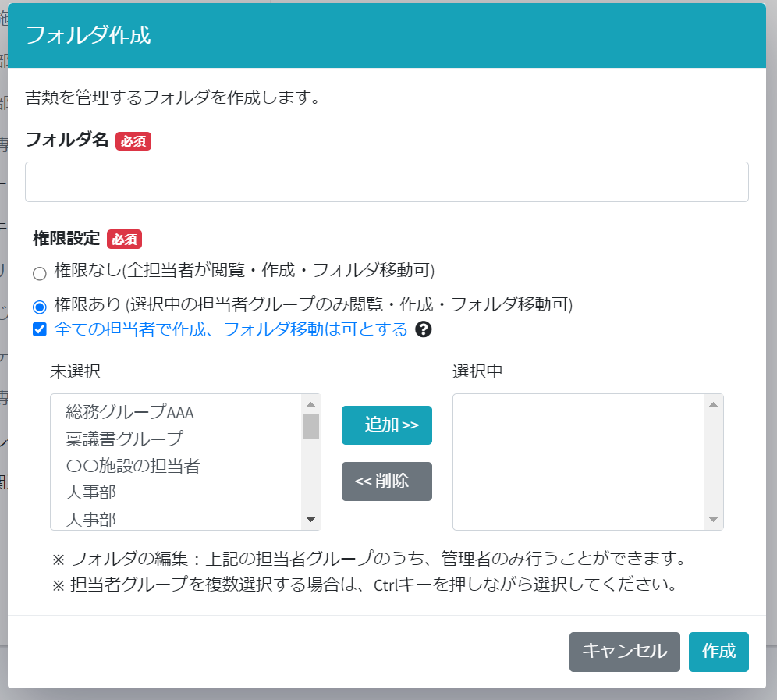Screen dimensions: 777x700
Task: Select the lower 人事部 list entry
Action: pos(91,519)
